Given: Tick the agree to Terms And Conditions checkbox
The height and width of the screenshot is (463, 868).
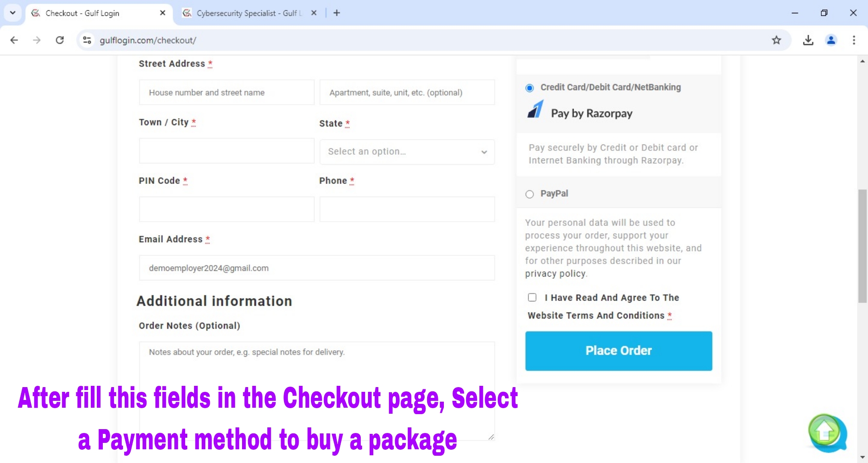Looking at the screenshot, I should (532, 298).
